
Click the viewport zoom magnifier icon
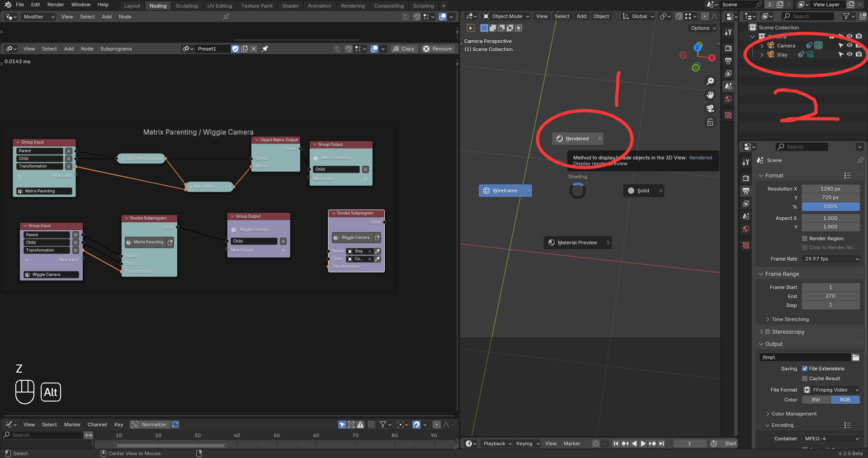[x=710, y=81]
